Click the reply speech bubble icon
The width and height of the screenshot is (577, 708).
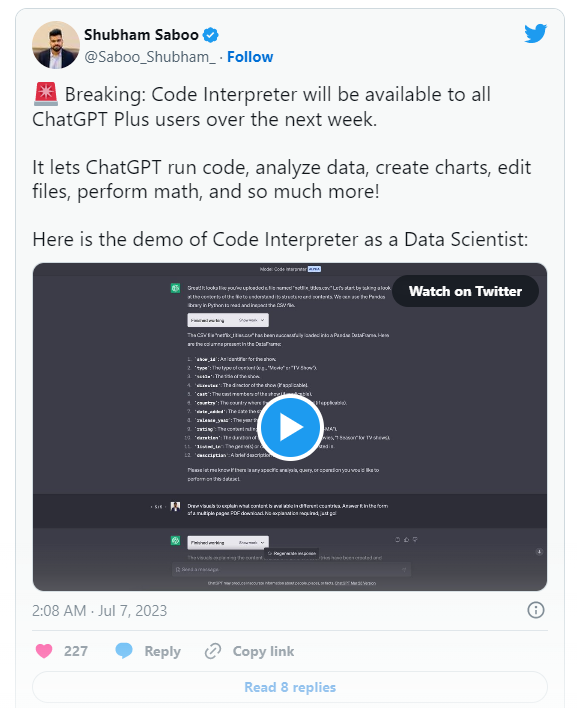pos(124,651)
